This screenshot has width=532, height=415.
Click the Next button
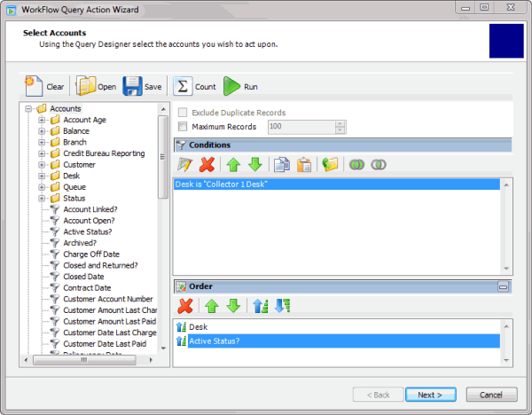coord(430,394)
